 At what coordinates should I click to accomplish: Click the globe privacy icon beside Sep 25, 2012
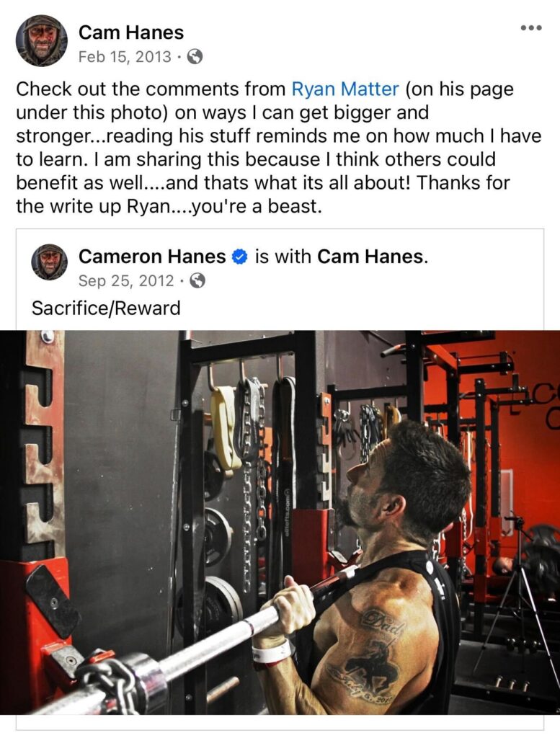197,281
